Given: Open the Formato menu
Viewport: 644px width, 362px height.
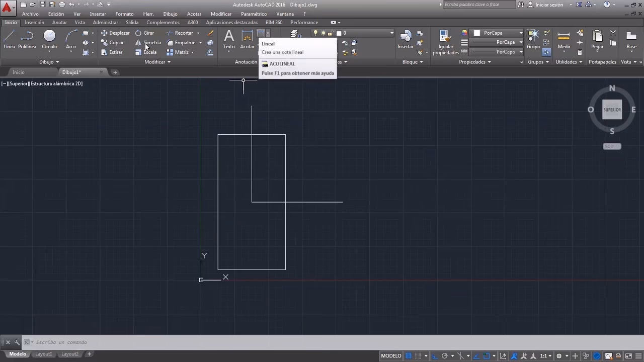Looking at the screenshot, I should (124, 14).
